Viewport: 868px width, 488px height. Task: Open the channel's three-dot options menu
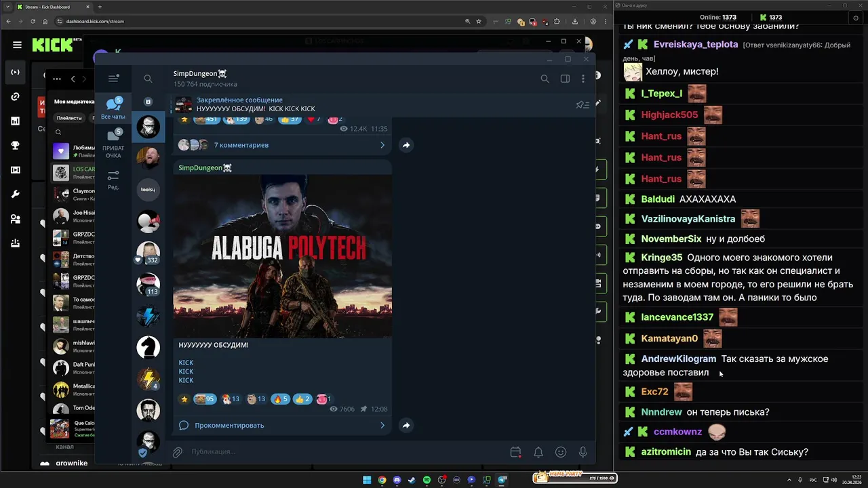(583, 79)
